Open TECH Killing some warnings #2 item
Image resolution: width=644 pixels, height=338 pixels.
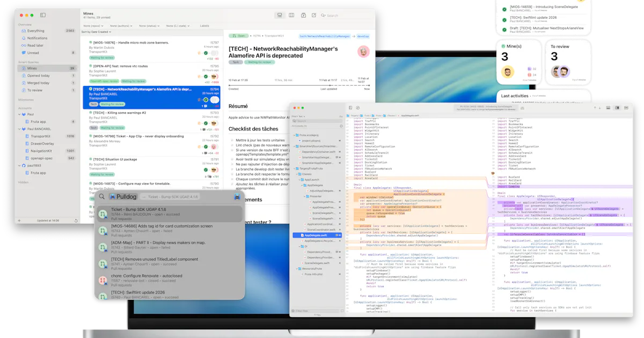coord(151,121)
